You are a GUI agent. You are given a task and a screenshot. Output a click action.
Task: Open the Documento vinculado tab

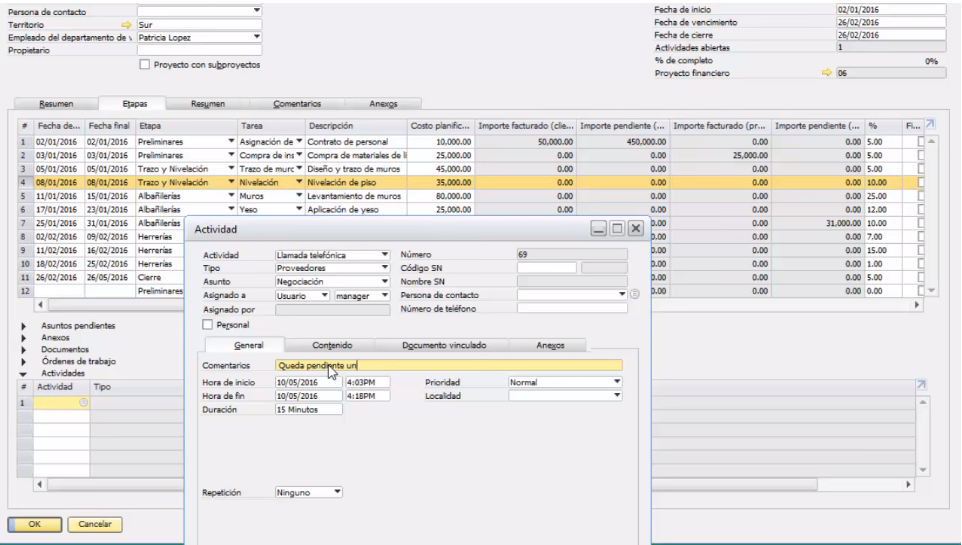pyautogui.click(x=443, y=345)
